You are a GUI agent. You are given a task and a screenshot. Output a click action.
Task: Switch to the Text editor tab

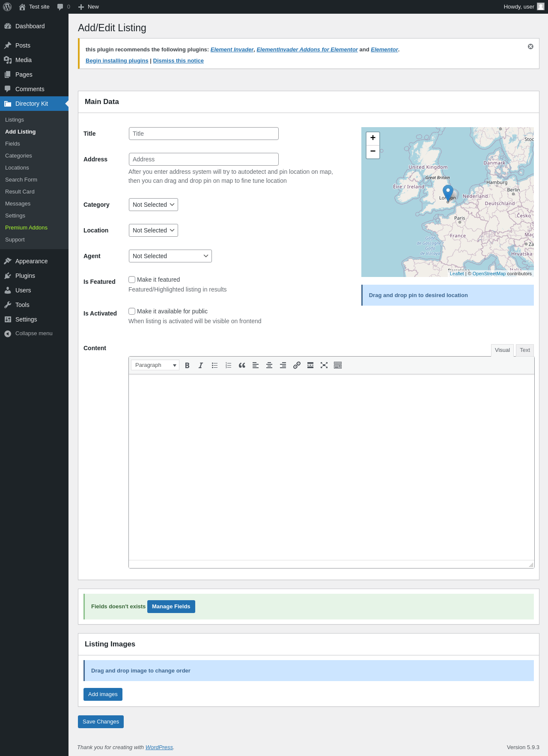click(x=524, y=350)
